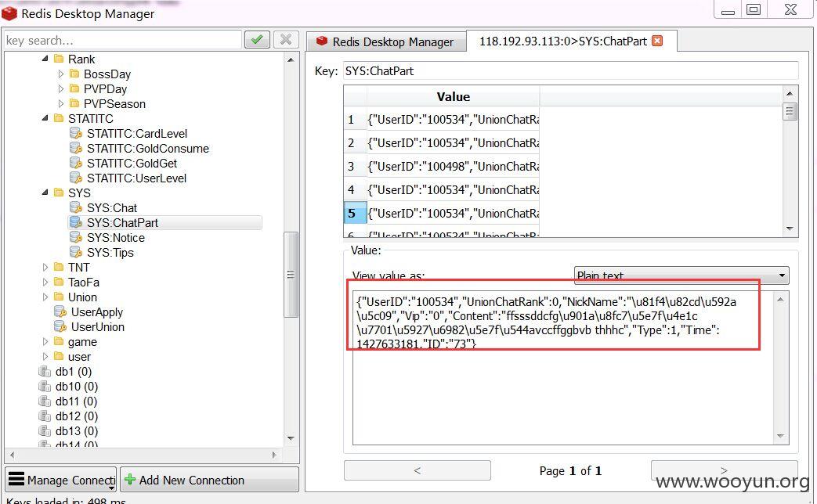
Task: Close the SYS:ChatPart tab with red X
Action: click(657, 41)
